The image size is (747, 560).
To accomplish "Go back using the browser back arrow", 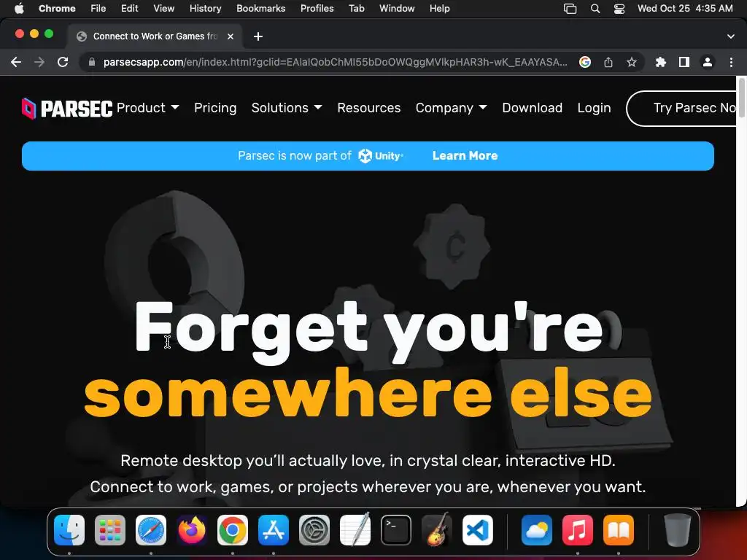I will click(16, 62).
